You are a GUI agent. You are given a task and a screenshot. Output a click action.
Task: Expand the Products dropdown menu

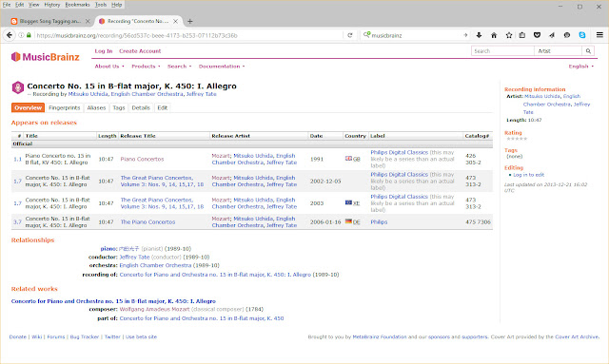pyautogui.click(x=146, y=67)
